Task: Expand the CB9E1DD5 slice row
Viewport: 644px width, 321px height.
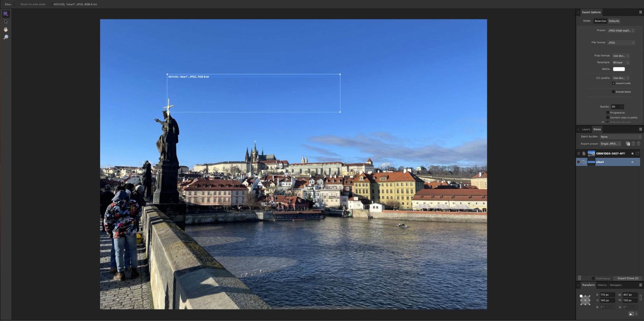Action: pos(579,154)
